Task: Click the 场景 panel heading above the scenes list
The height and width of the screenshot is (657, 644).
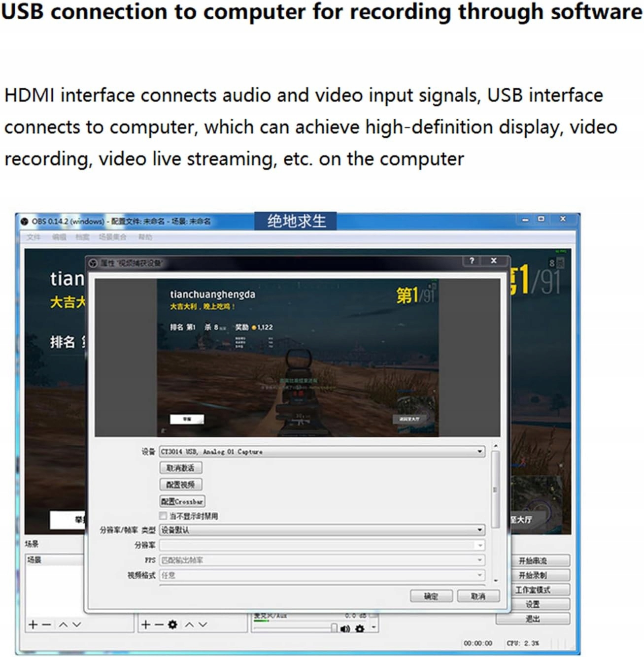Action: [32, 544]
